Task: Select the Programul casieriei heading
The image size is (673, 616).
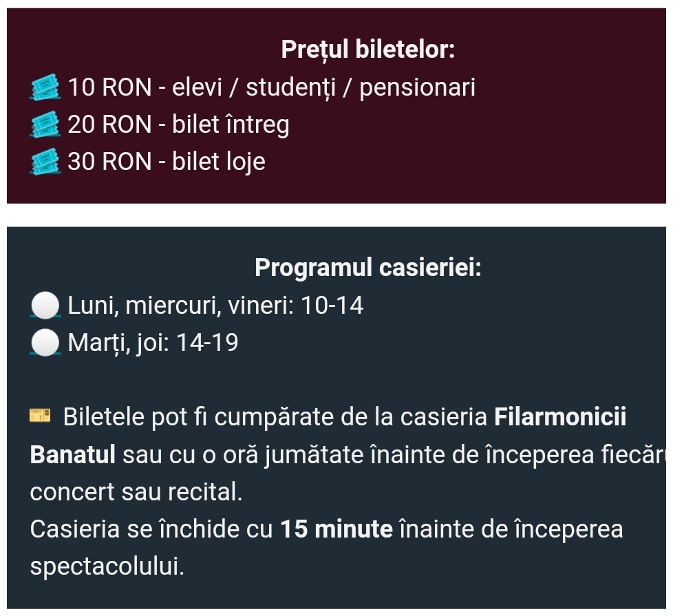Action: [368, 268]
